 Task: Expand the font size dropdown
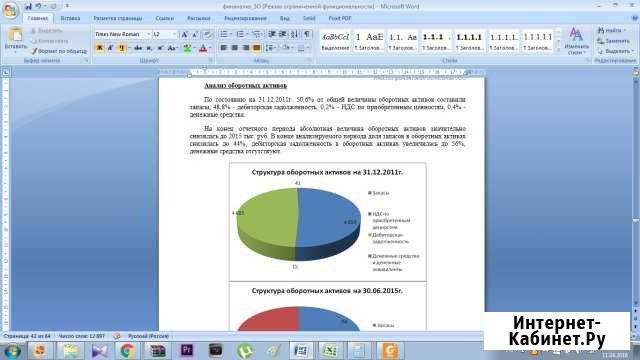[x=174, y=34]
